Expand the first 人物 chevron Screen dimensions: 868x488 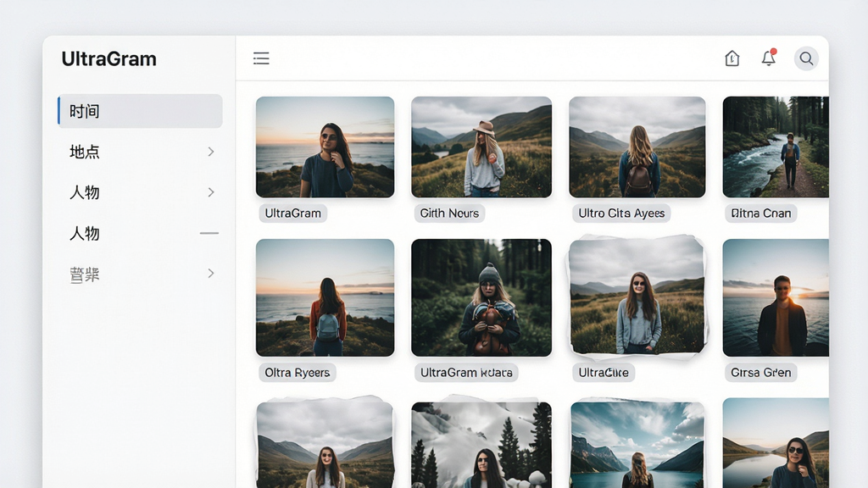pyautogui.click(x=211, y=192)
